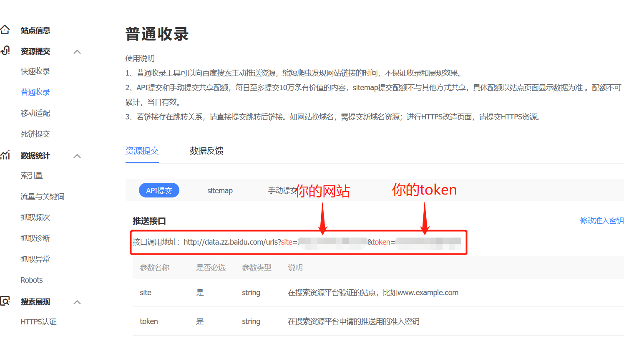Image resolution: width=644 pixels, height=339 pixels.
Task: Open HTTPS认证 in the sidebar
Action: 38,322
